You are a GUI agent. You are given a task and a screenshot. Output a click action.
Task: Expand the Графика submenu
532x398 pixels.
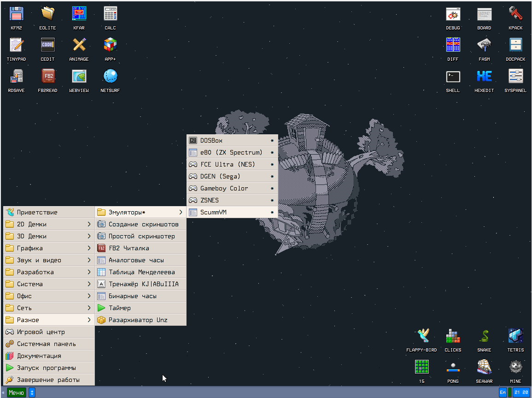48,248
